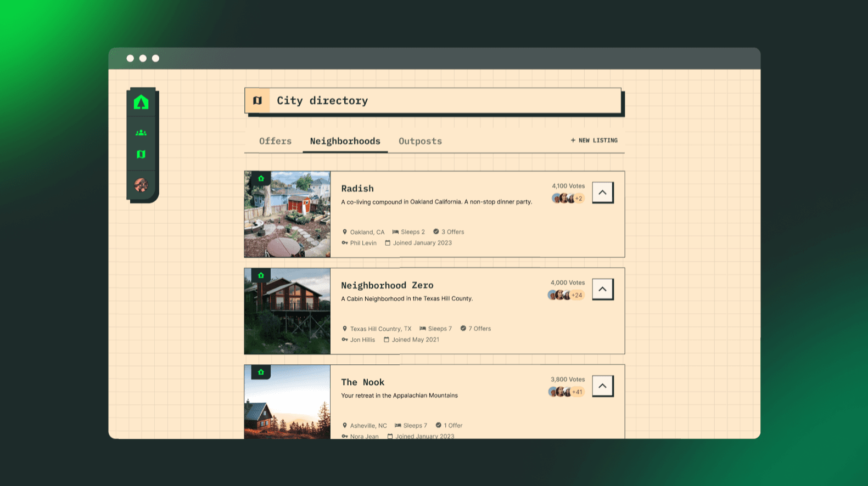Click the Texas Hill Country, TX text
The height and width of the screenshot is (486, 868).
coord(381,329)
